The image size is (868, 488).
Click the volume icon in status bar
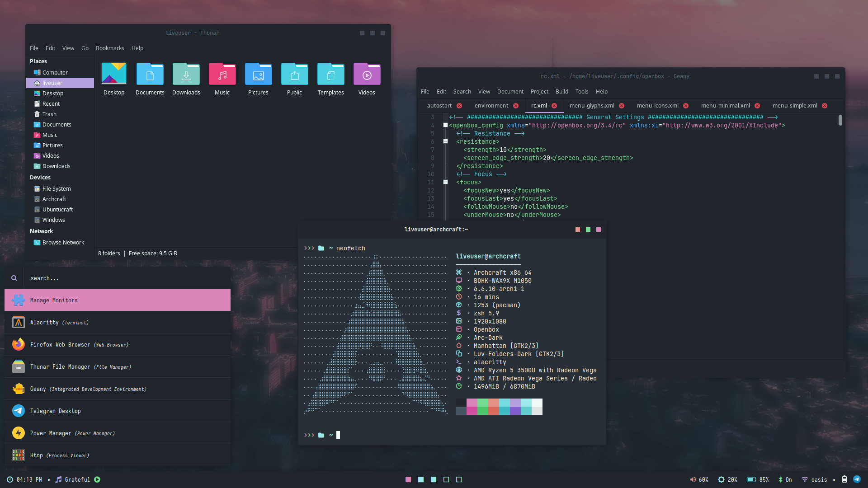pos(693,479)
